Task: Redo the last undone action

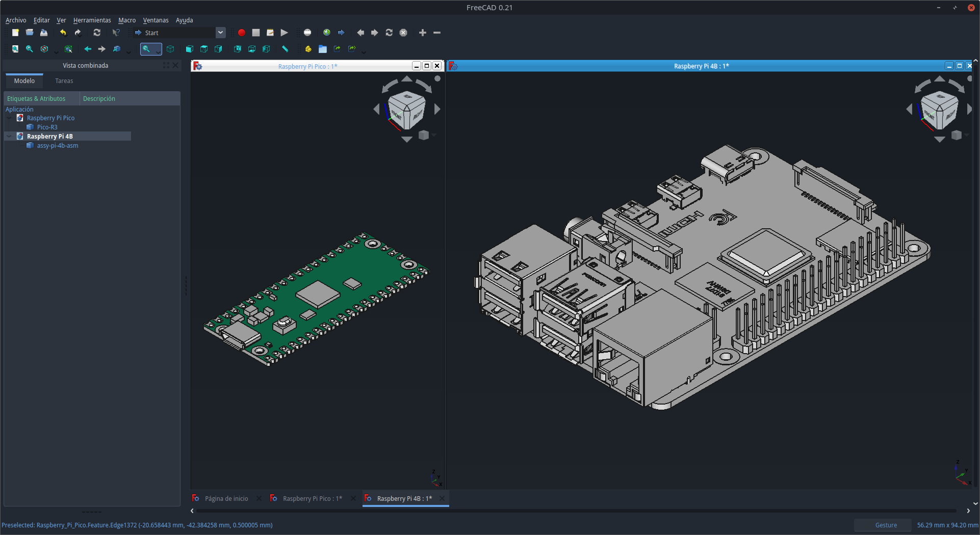Action: [x=78, y=33]
